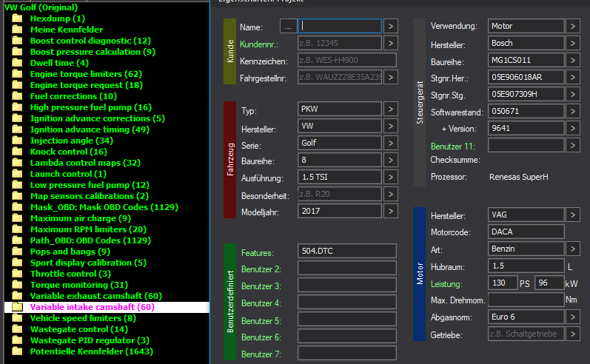Open the arrow dropdown beside Typ PKW
This screenshot has width=590, height=364.
[391, 109]
